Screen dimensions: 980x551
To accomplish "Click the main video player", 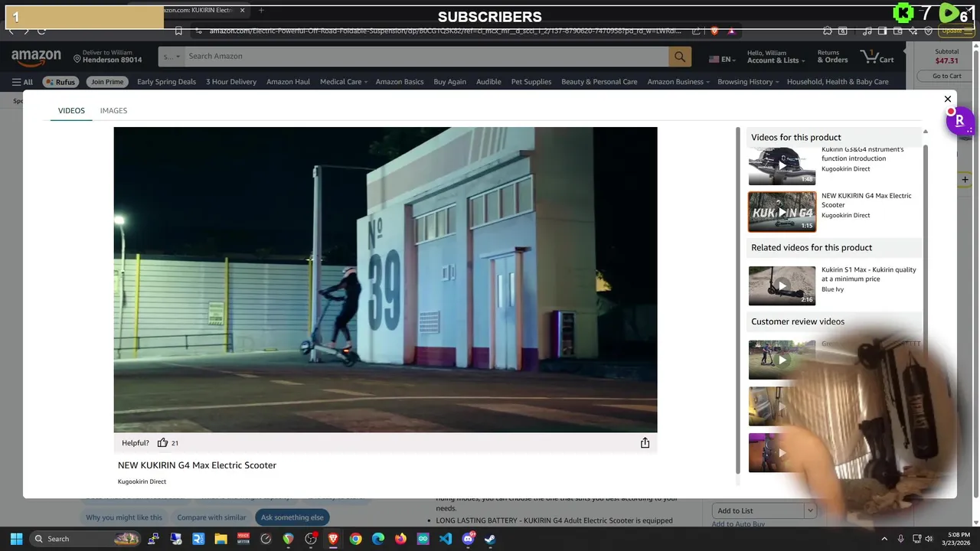I will coord(385,279).
